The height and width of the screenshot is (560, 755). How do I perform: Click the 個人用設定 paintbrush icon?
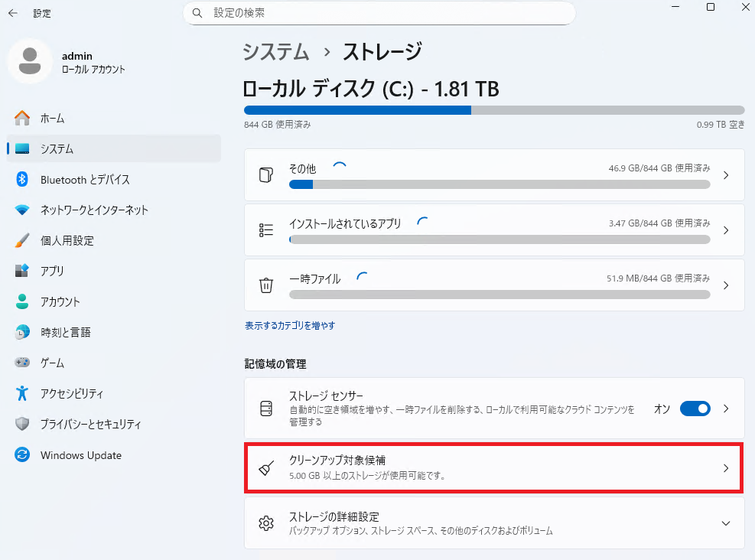tap(22, 240)
